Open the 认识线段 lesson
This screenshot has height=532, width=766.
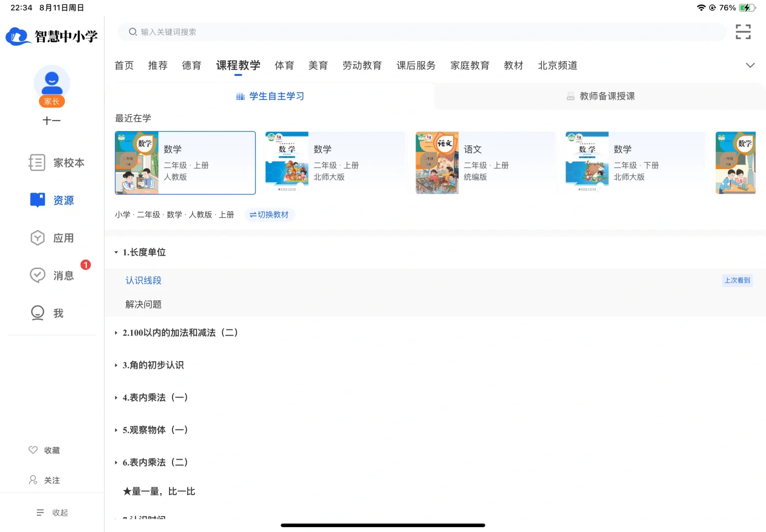click(x=143, y=280)
